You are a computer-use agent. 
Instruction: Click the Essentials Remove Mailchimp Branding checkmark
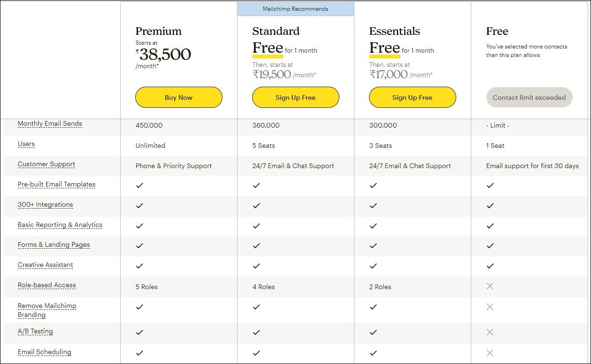pos(373,307)
